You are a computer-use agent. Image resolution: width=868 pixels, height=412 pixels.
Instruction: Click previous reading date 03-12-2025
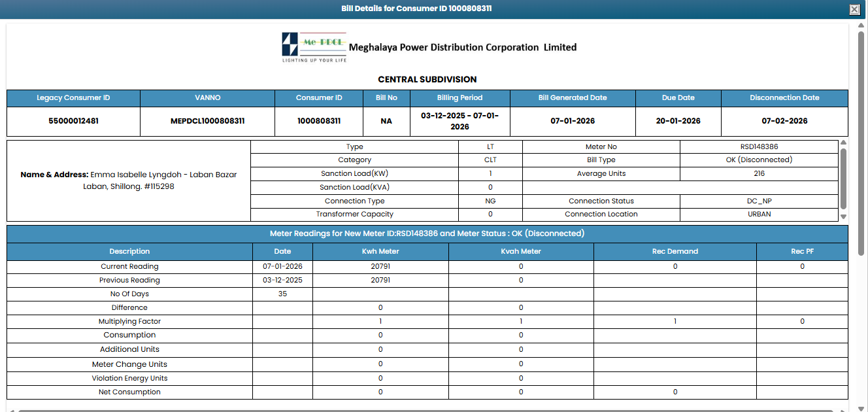[x=282, y=281]
